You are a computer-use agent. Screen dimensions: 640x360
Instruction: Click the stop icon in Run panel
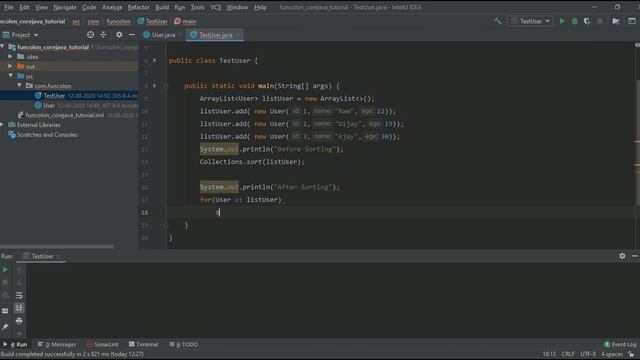(5, 282)
